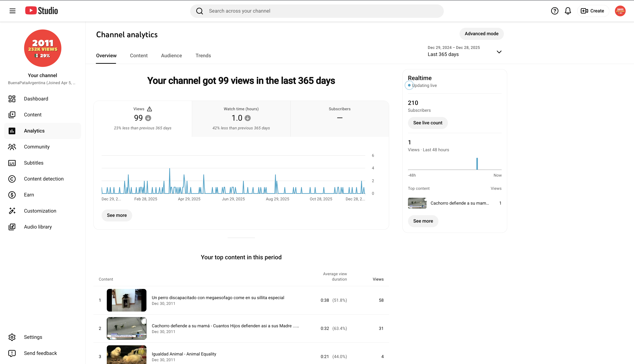Click the YouTube Studio logo
This screenshot has height=364, width=634.
tap(42, 11)
